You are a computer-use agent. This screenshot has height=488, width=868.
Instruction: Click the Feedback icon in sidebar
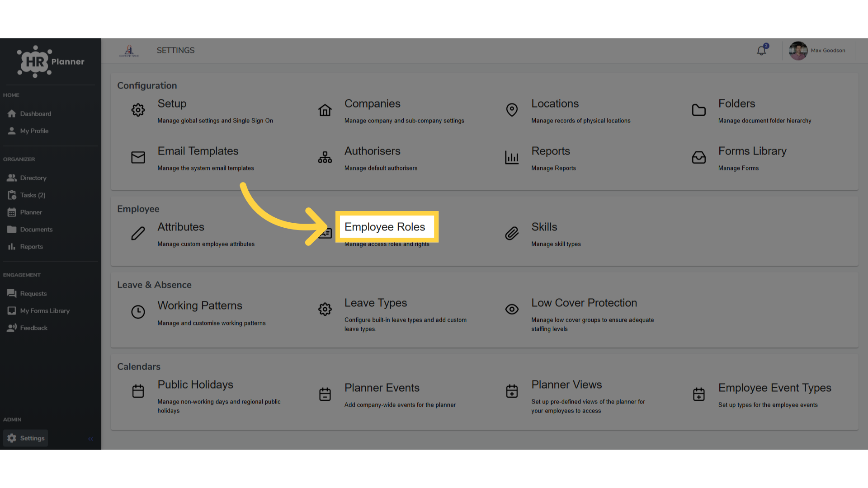pos(12,328)
